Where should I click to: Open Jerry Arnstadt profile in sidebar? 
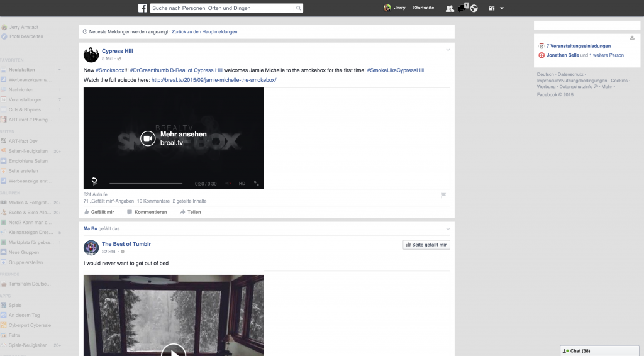[x=23, y=27]
